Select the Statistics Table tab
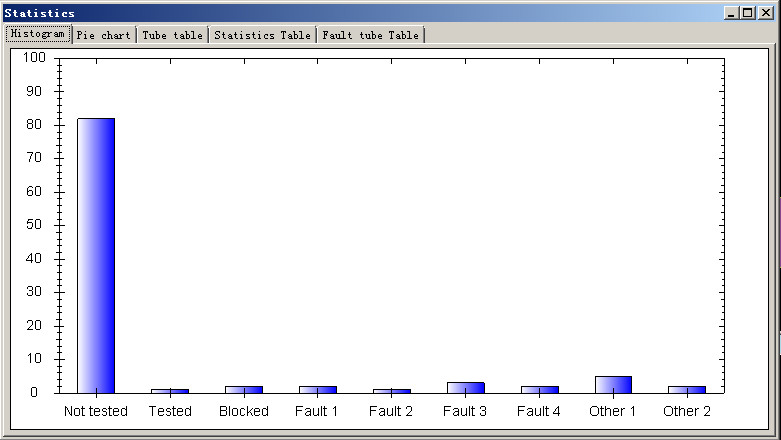Screen dimensions: 781x440 [262, 35]
